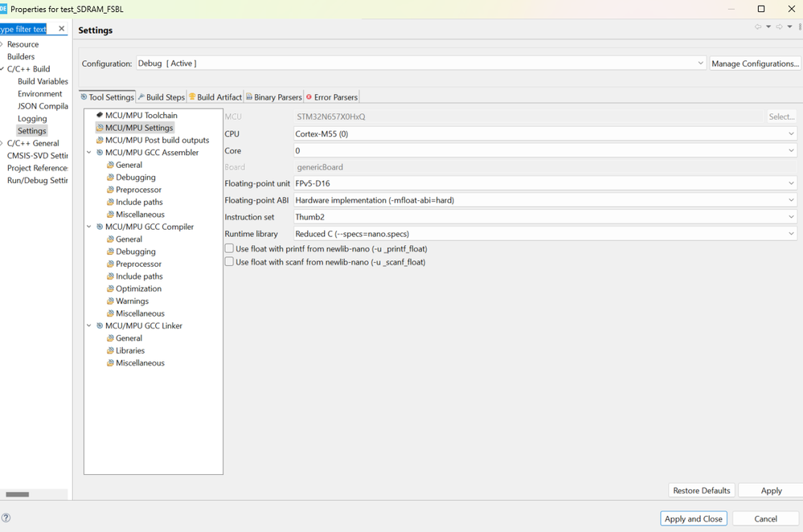Viewport: 803px width, 532px height.
Task: Enable float with printf from newlib-nano
Action: pyautogui.click(x=229, y=248)
